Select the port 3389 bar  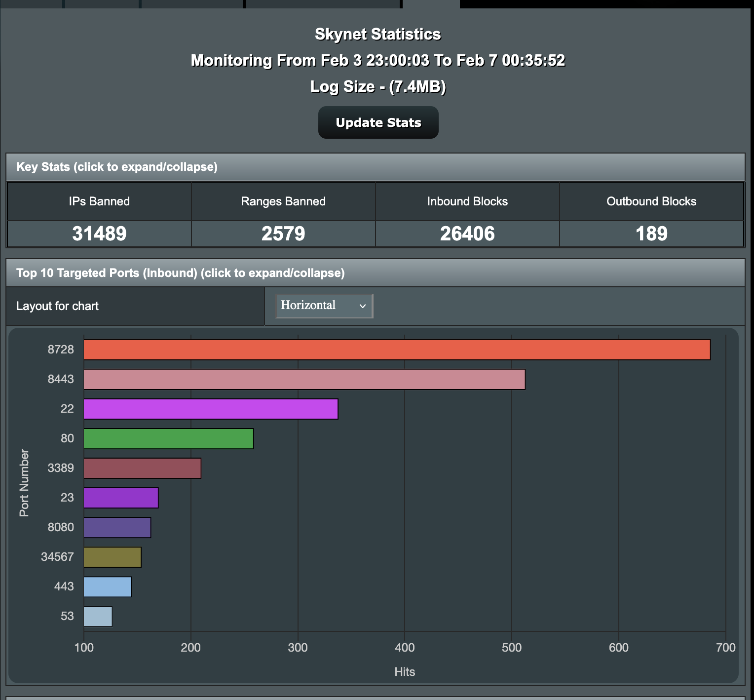tap(142, 468)
